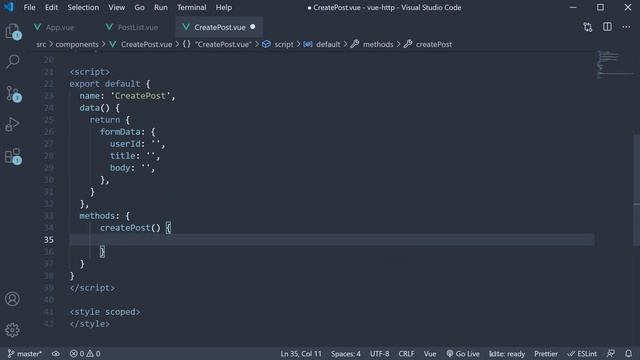Open Changes compare icon in editor toolbar
640x360 pixels.
click(x=588, y=27)
